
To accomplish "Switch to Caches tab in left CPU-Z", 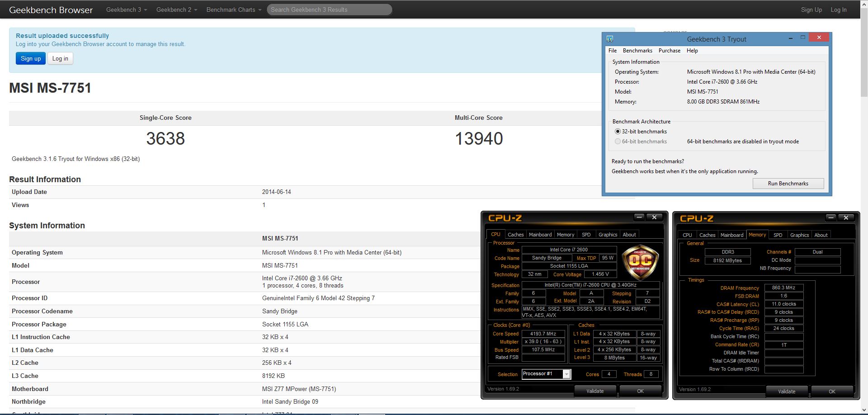I will coord(515,235).
